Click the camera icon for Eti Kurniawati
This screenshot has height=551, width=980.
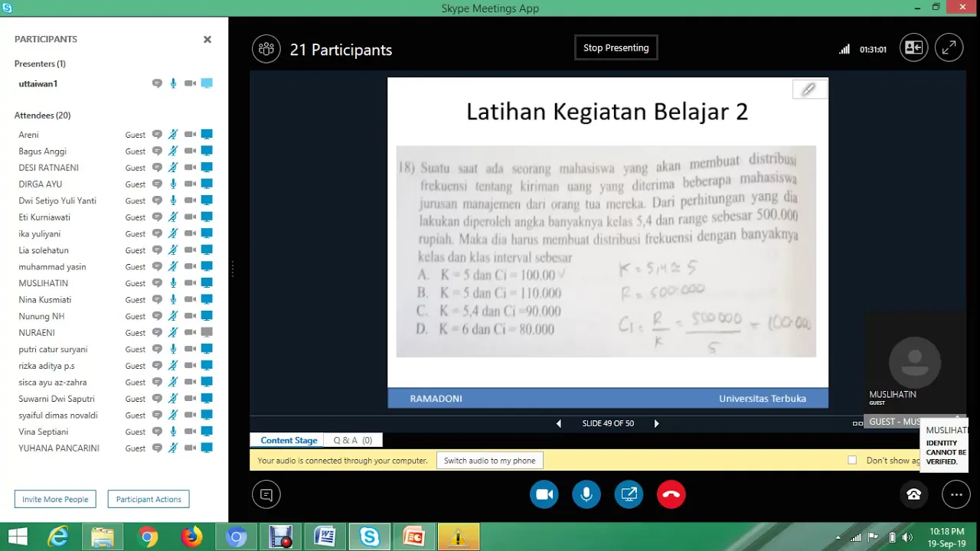coord(190,217)
